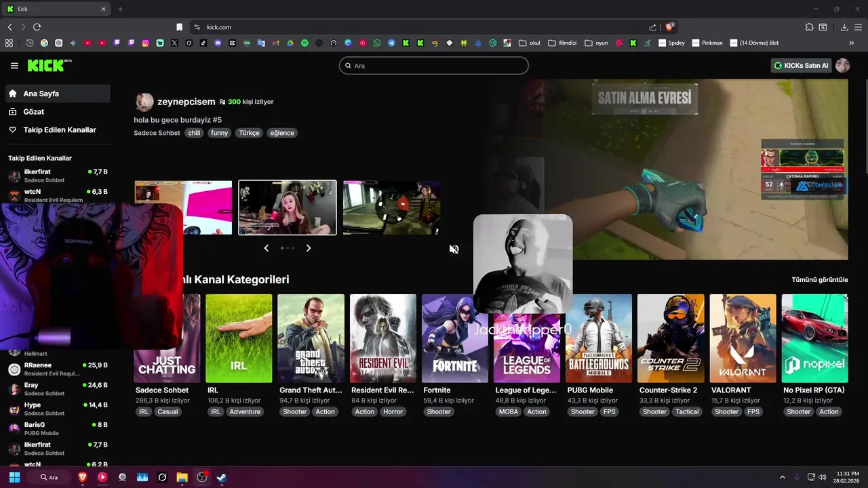Open the Google bookmark icon
Viewport: 868px width, 488px height.
click(44, 43)
